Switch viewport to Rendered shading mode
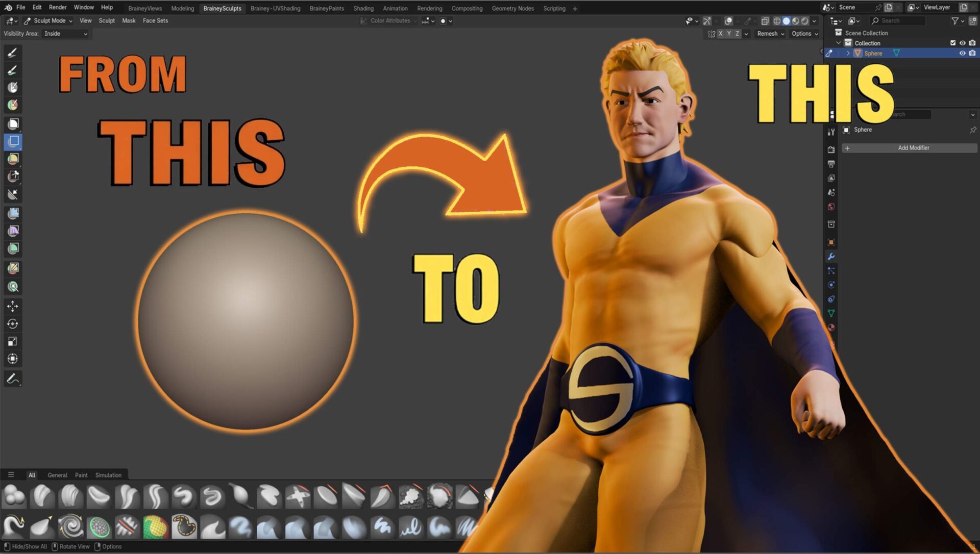 pyautogui.click(x=803, y=21)
